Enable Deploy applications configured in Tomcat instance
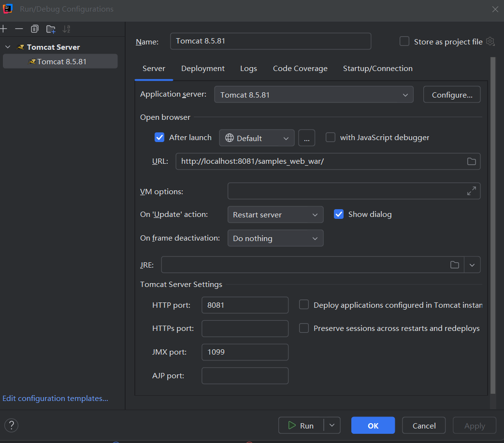Viewport: 504px width, 443px height. tap(304, 304)
